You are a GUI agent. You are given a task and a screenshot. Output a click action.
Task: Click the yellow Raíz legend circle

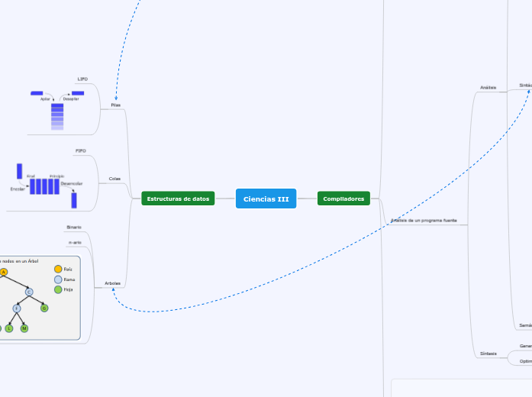click(x=58, y=269)
